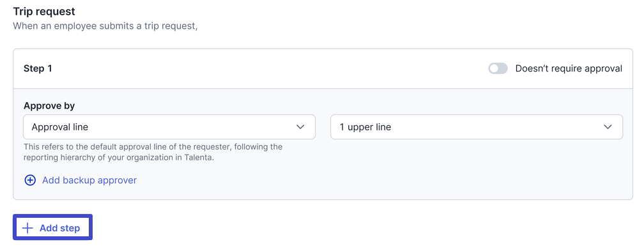Click the chevron arrow in 1 upper line field

[x=608, y=127]
